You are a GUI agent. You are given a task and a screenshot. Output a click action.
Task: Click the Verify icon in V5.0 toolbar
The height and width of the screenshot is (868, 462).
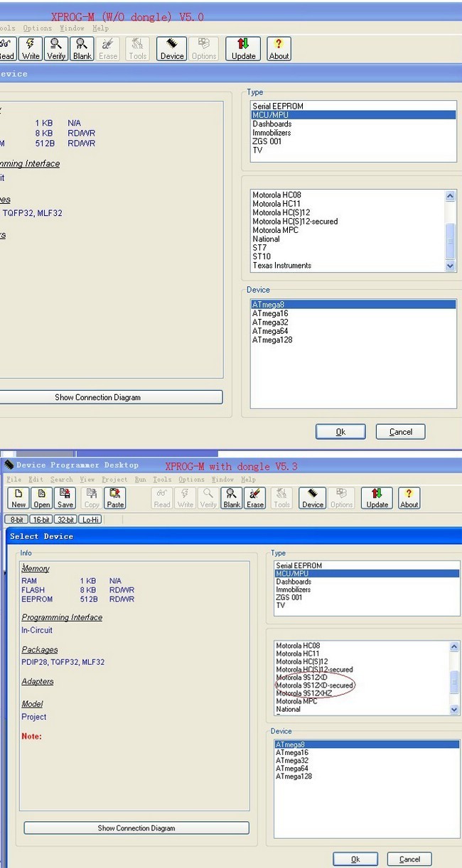coord(56,48)
